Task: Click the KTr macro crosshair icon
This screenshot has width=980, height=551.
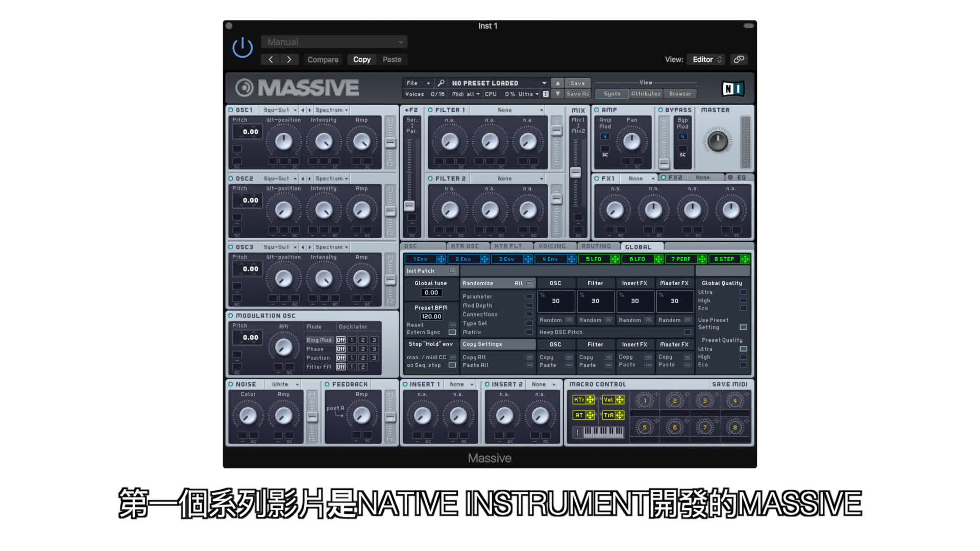Action: [590, 400]
